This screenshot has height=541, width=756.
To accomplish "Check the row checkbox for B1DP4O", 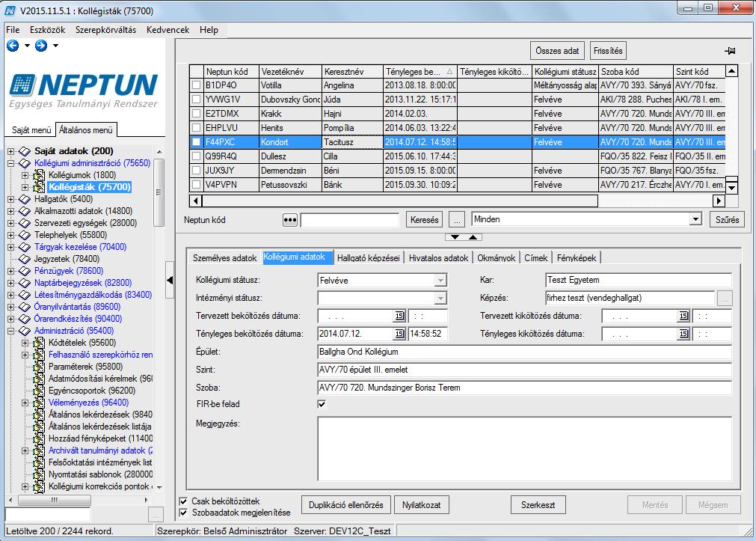I will click(x=196, y=85).
